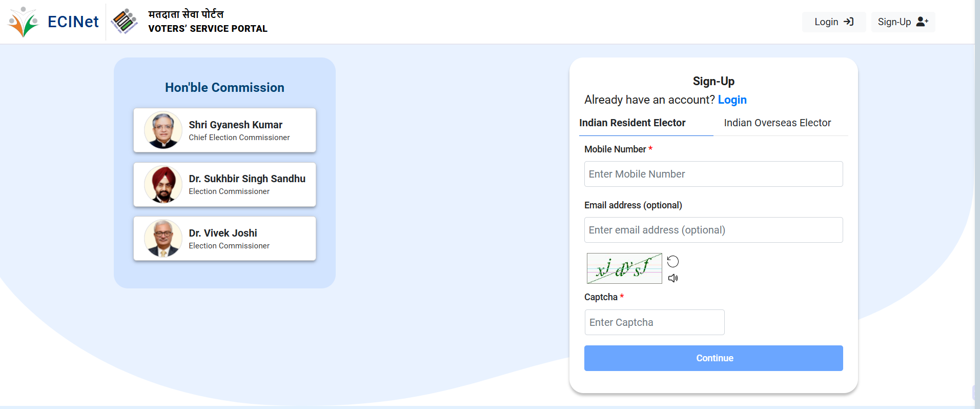Click the ECINet text in header
980x409 pixels.
pos(73,22)
